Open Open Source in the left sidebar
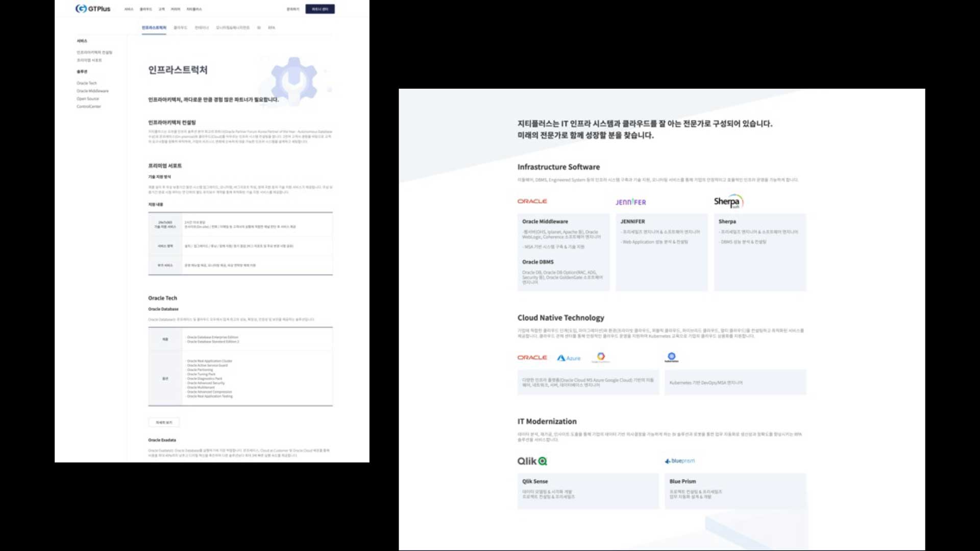This screenshot has height=551, width=980. (x=88, y=99)
